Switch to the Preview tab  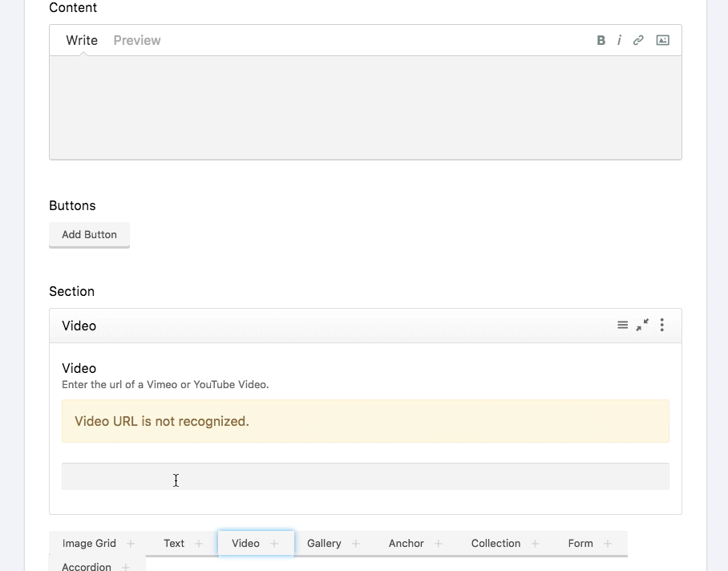(137, 40)
